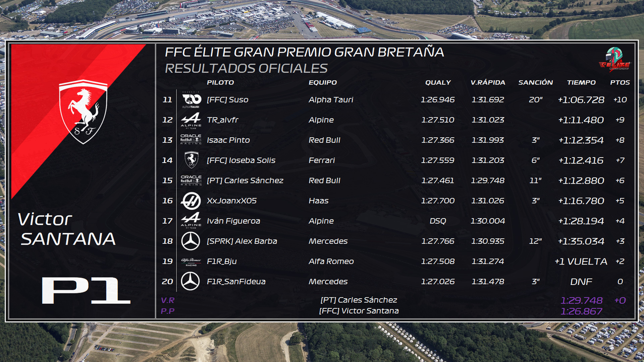Image resolution: width=644 pixels, height=362 pixels.
Task: Click the Mercedes star beside Alex Barba
Action: [191, 241]
